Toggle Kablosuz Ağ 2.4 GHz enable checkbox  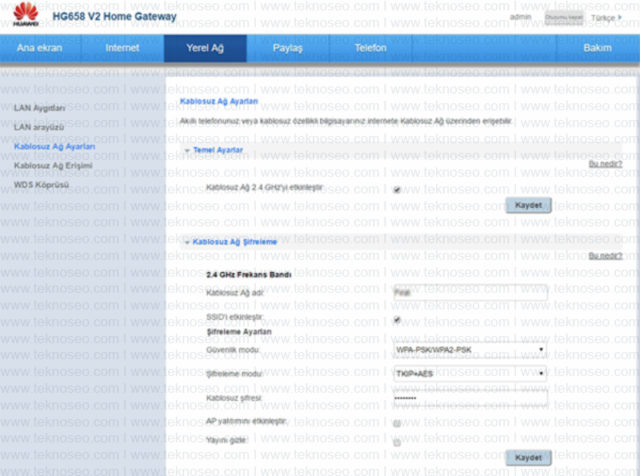[397, 189]
